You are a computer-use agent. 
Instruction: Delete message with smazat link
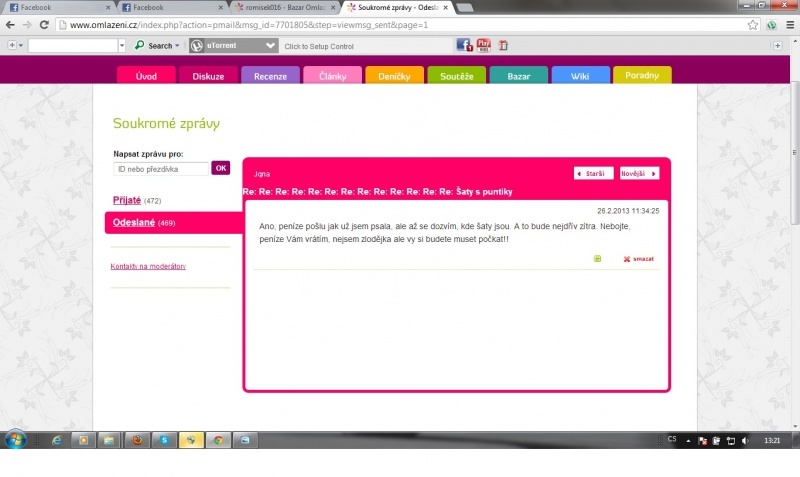[638, 259]
